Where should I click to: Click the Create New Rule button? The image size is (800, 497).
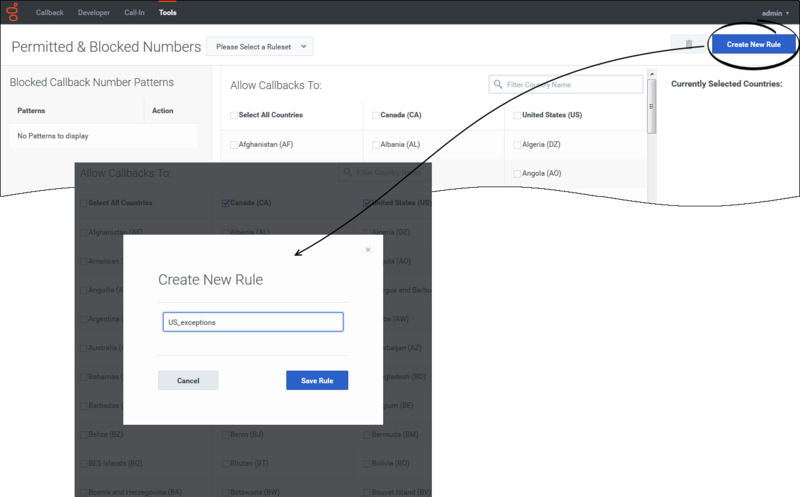(753, 45)
